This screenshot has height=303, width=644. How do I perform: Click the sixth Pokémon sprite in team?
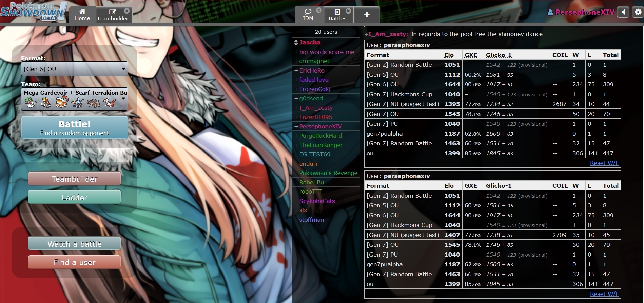coord(109,102)
